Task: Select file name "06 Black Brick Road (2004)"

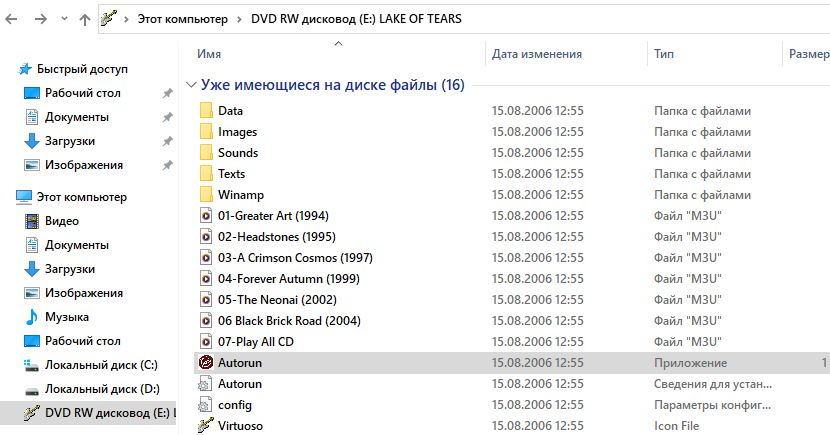Action: point(289,321)
